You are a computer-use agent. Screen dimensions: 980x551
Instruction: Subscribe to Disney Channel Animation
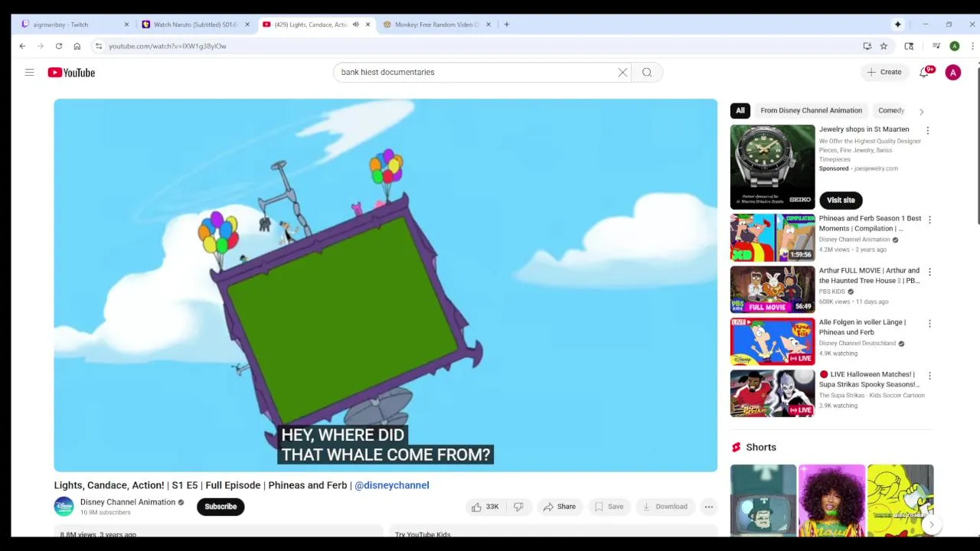click(x=220, y=507)
